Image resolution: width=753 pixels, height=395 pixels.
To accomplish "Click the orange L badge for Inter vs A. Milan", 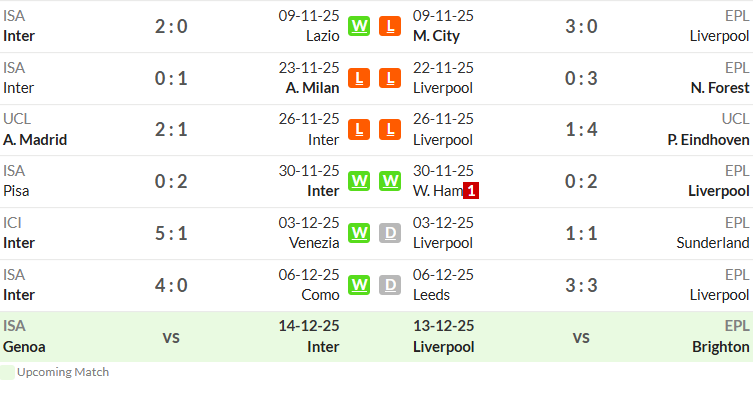I will tap(359, 78).
